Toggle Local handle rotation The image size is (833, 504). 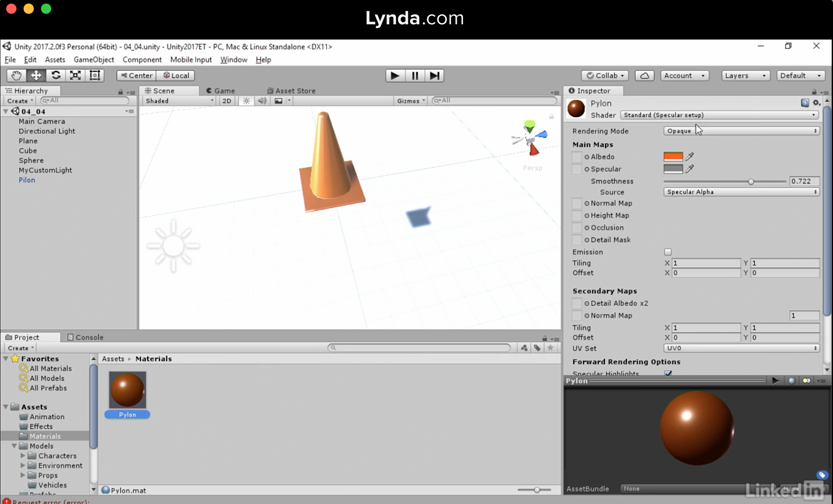tap(176, 75)
